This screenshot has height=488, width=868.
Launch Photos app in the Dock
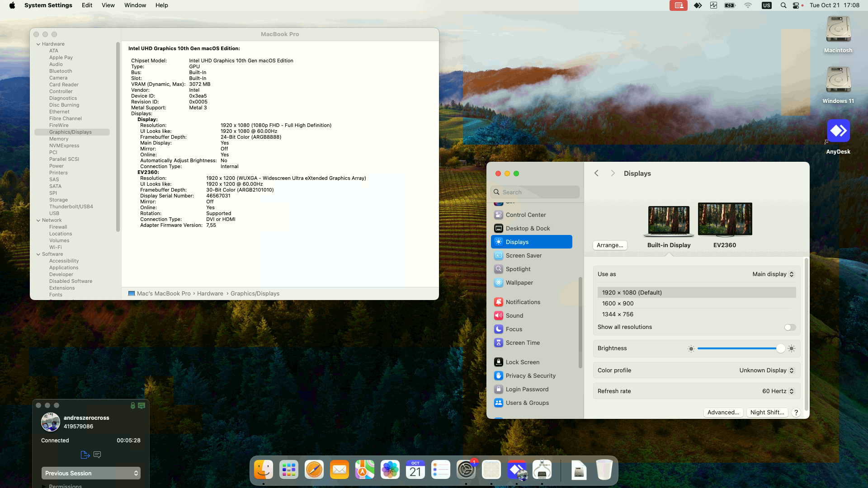coord(390,470)
